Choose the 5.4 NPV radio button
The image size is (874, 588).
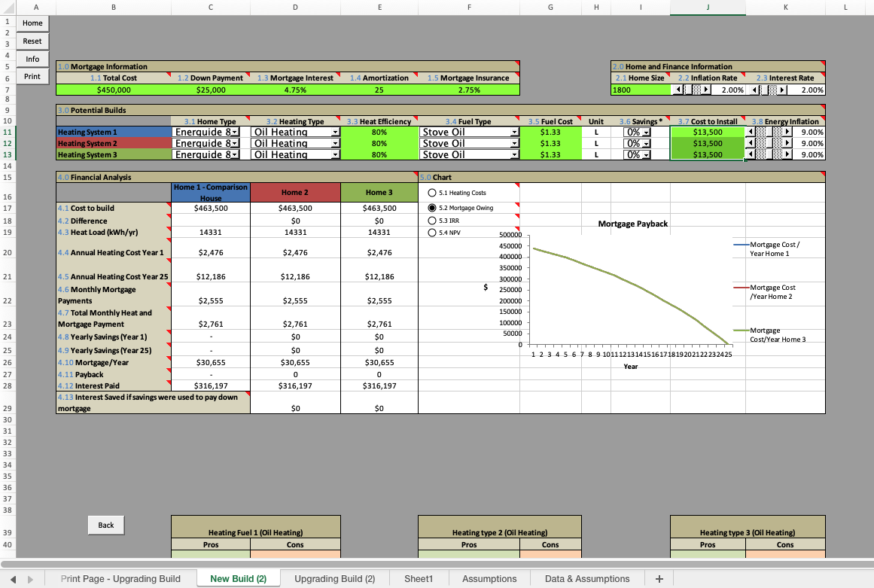coord(432,233)
